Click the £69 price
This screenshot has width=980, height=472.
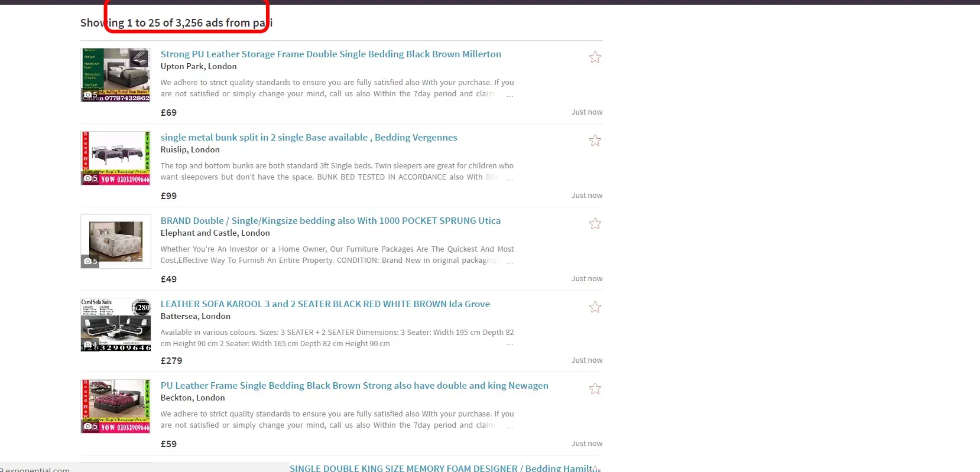pos(168,112)
